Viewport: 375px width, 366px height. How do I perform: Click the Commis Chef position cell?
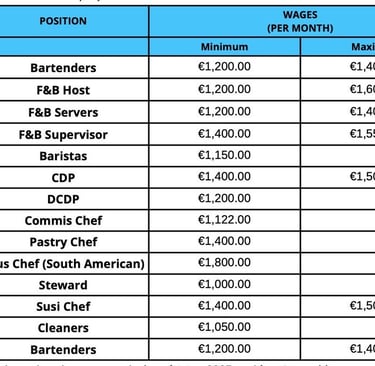[x=74, y=220]
